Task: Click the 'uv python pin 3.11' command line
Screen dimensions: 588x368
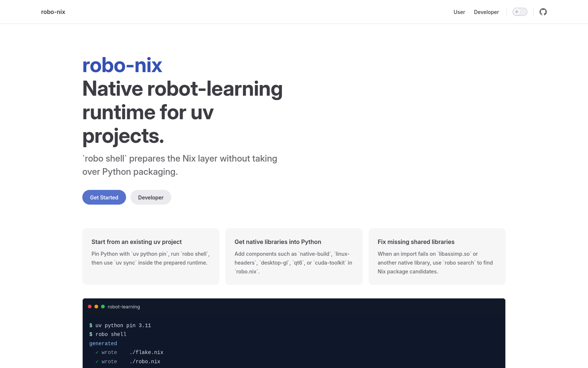Action: 120,325
